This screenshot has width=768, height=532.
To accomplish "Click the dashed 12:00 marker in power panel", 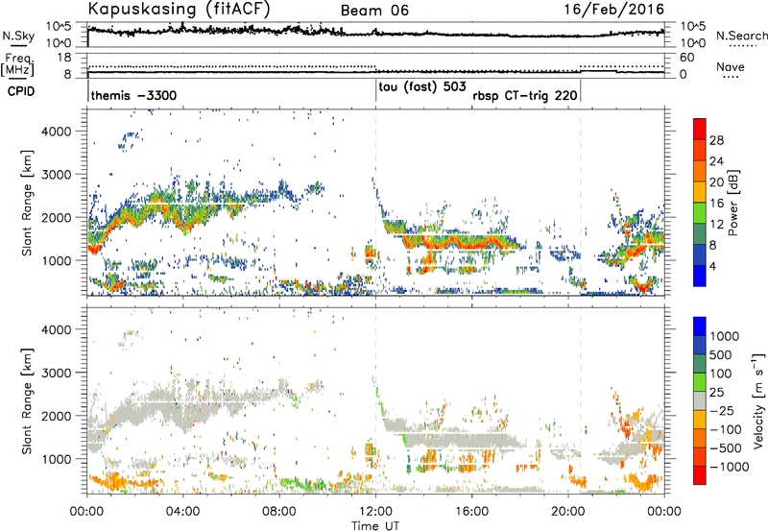I will point(375,202).
